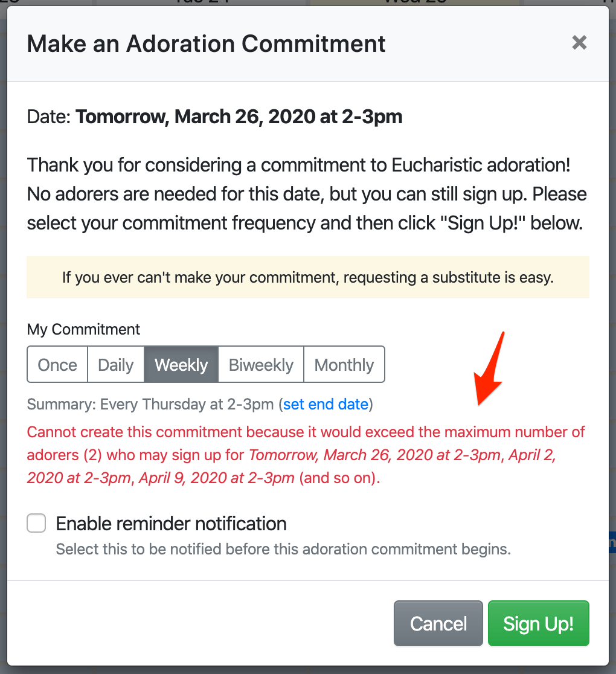
Task: Click the X icon in the dialog corner
Action: point(579,42)
